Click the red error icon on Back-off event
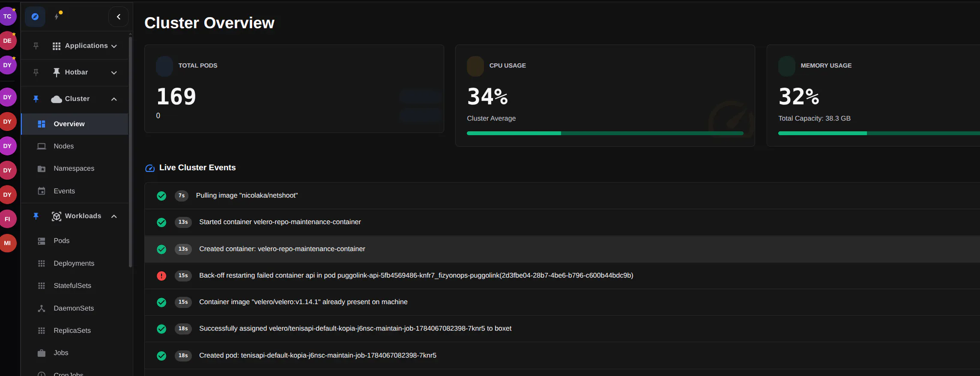The image size is (980, 376). [x=161, y=276]
